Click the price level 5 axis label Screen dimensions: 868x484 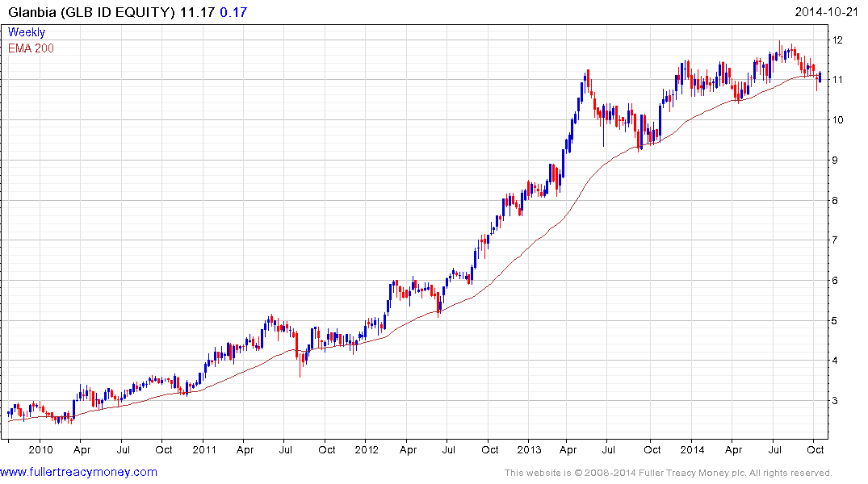click(x=834, y=321)
